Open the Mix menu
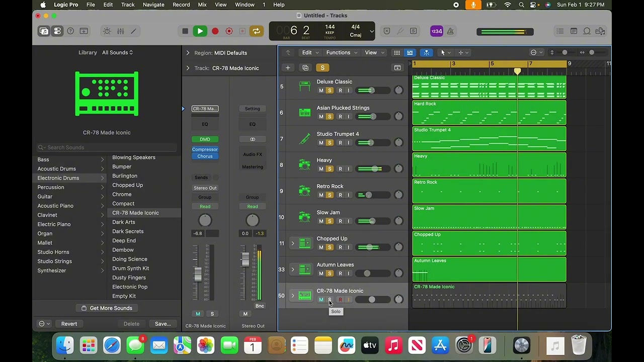 click(202, 5)
